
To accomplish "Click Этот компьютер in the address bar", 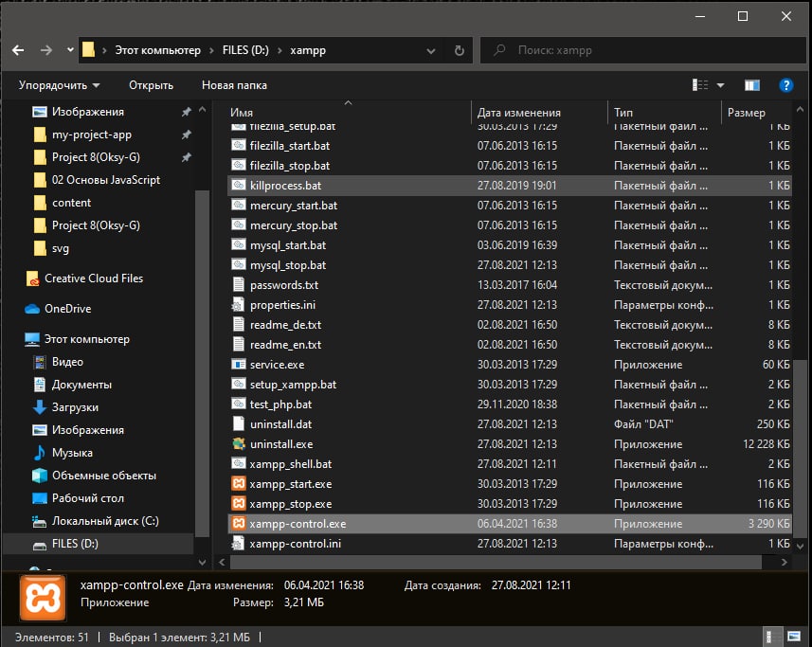I will pyautogui.click(x=157, y=50).
